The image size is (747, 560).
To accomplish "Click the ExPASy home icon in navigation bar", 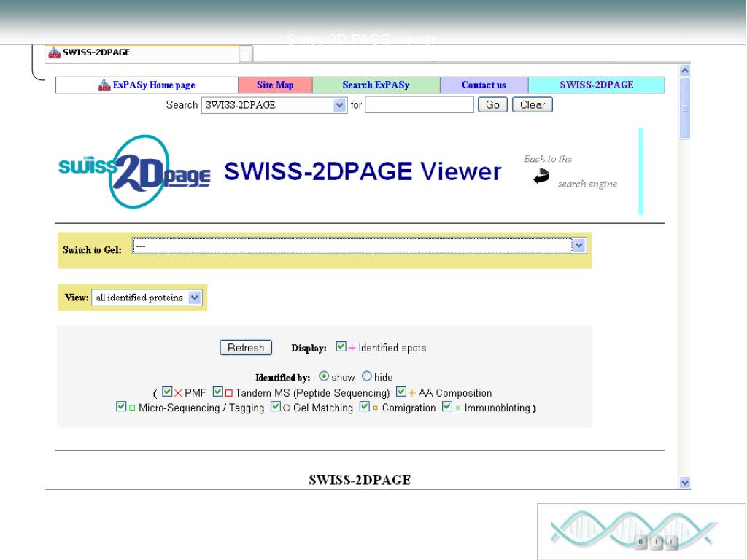I will pos(104,85).
